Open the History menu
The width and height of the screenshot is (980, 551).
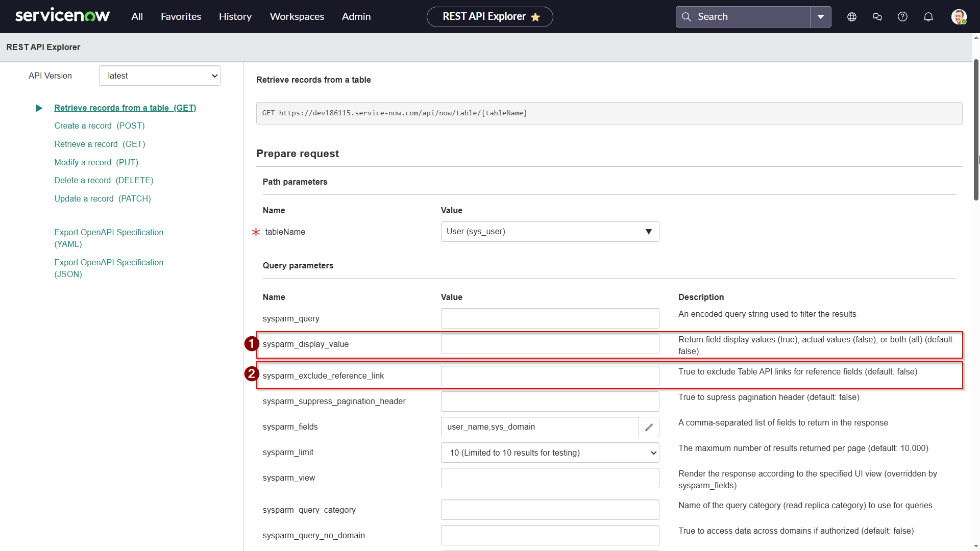point(235,16)
